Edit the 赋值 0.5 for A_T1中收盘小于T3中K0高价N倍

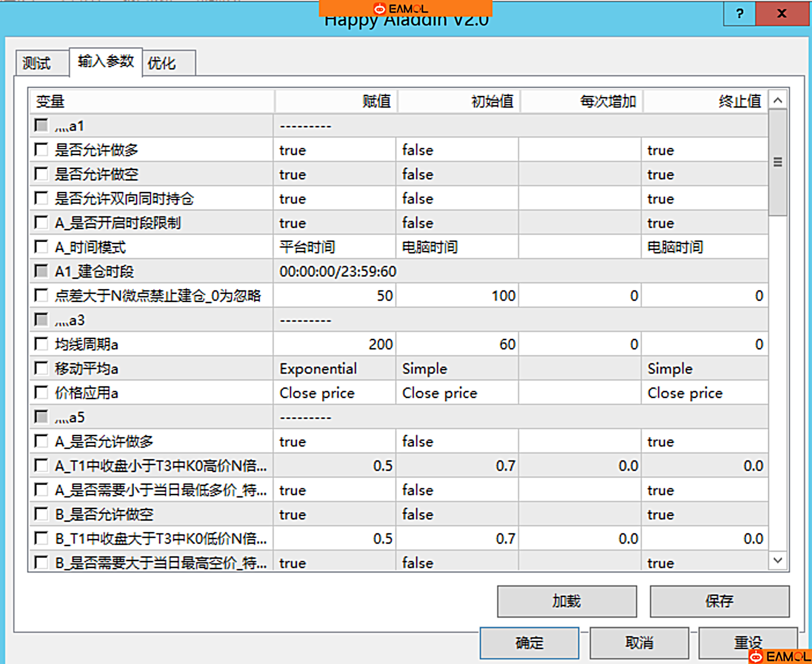pos(335,466)
